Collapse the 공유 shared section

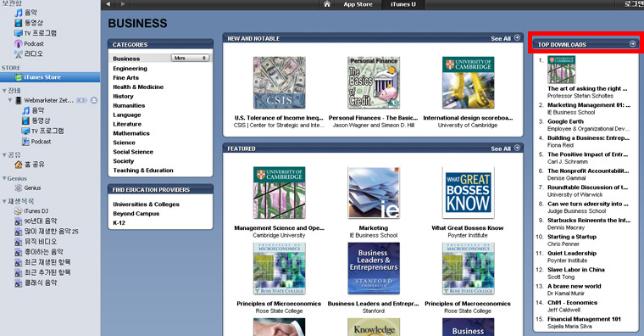click(4, 155)
